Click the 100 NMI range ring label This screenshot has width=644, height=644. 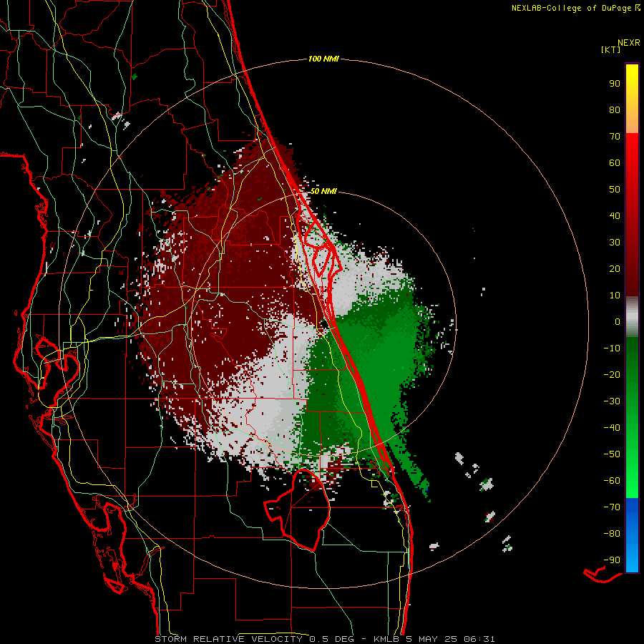(323, 59)
